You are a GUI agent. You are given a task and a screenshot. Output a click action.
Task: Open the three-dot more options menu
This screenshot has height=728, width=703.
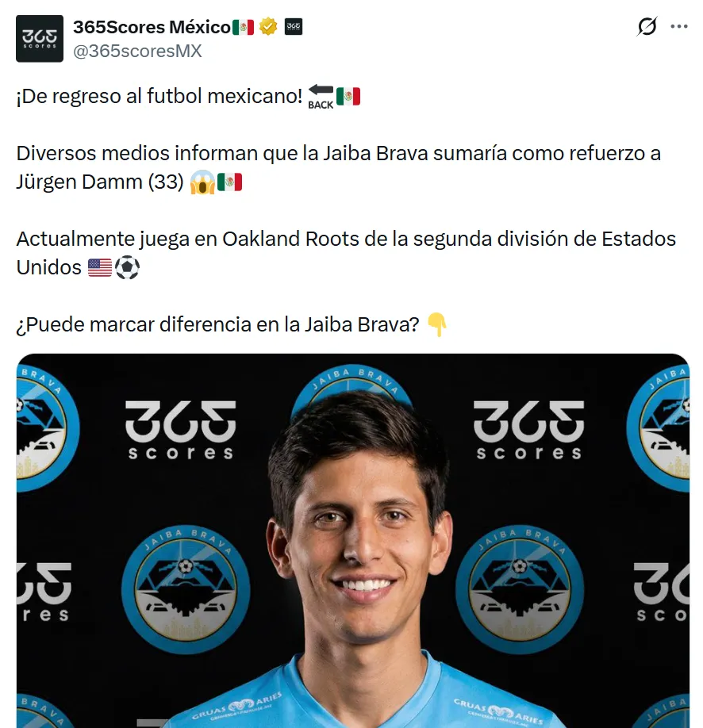[x=679, y=26]
